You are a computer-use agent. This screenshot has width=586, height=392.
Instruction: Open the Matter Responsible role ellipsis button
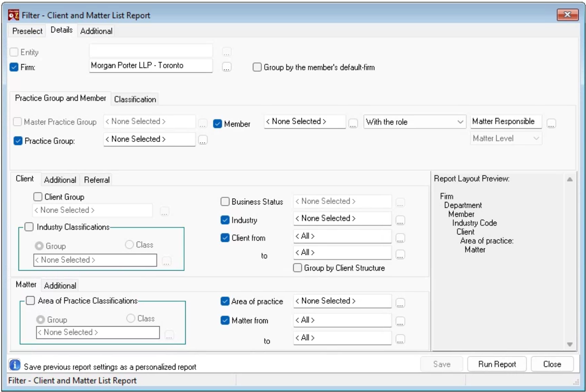(x=551, y=123)
